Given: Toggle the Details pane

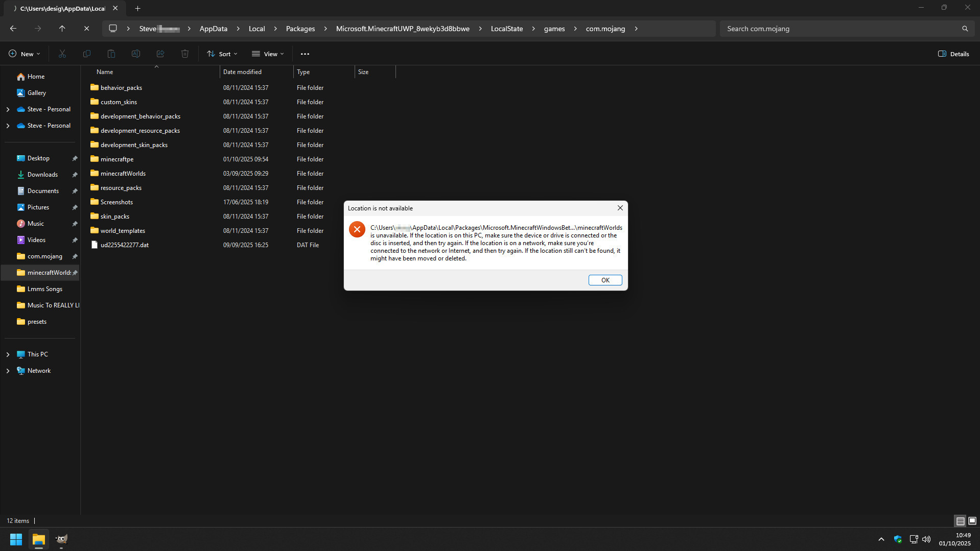Looking at the screenshot, I should (953, 54).
